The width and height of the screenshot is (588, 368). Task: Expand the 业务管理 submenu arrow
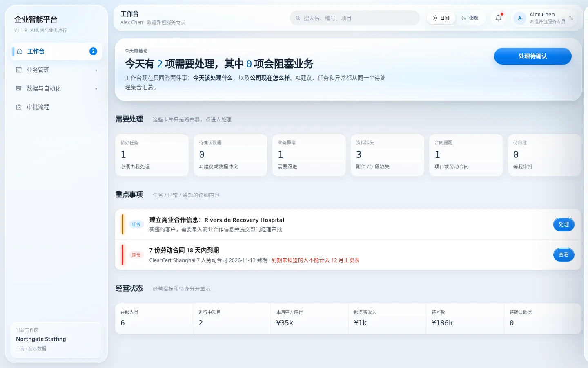96,70
